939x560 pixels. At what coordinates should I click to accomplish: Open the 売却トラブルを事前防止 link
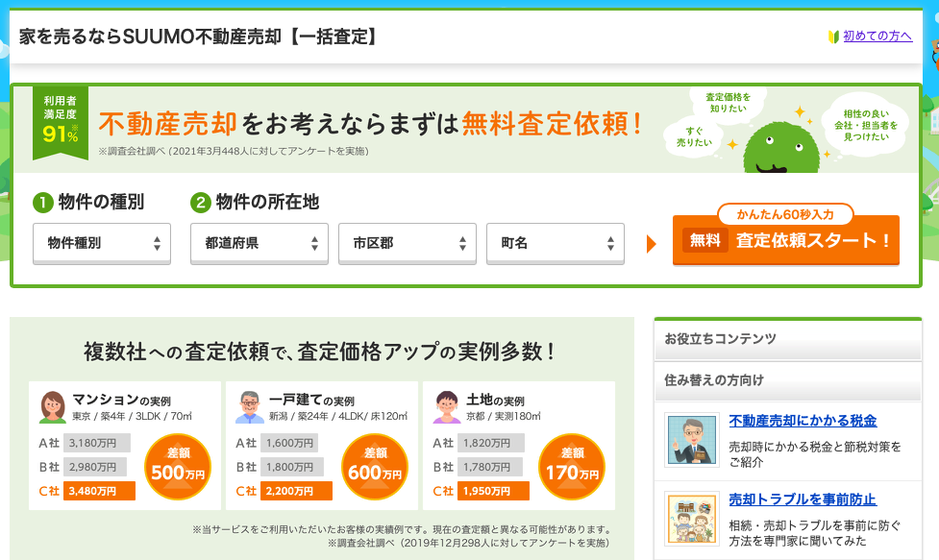[x=802, y=499]
